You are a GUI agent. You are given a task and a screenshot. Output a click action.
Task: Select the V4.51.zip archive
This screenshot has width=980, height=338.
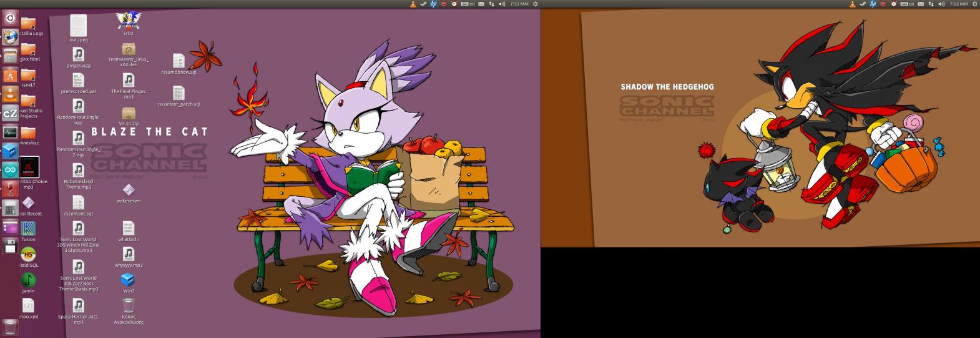(128, 116)
